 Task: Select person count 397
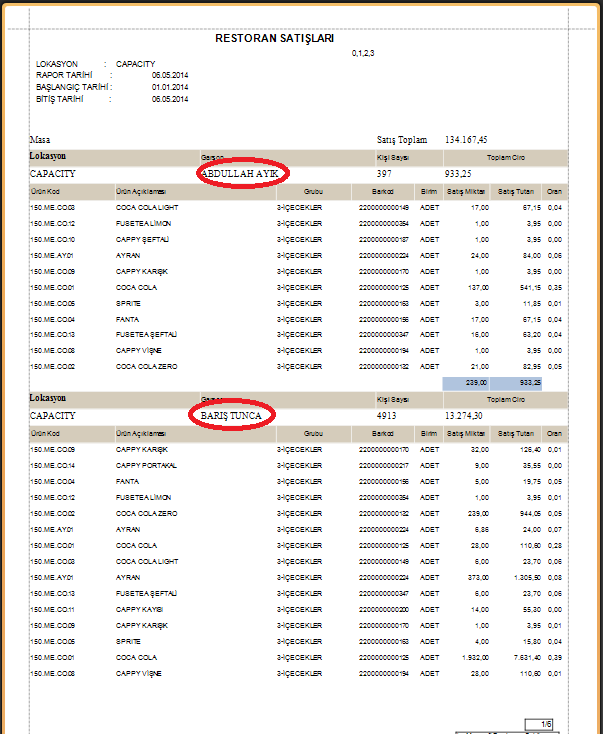point(384,174)
